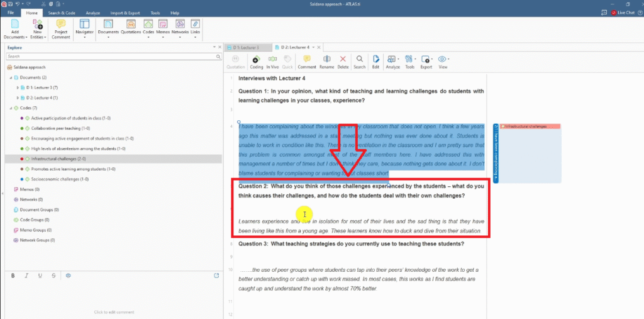Toggle italic formatting in comment editor
This screenshot has height=319, width=644.
(26, 276)
